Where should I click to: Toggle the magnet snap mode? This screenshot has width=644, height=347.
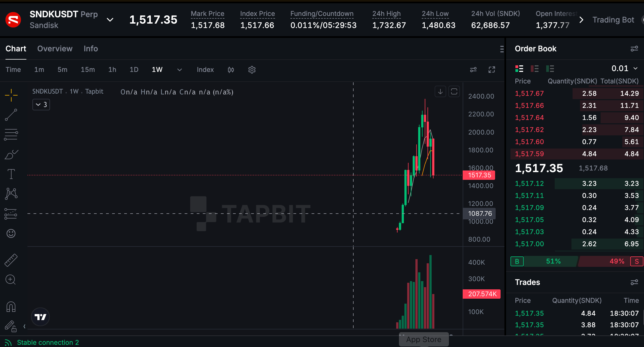11,307
